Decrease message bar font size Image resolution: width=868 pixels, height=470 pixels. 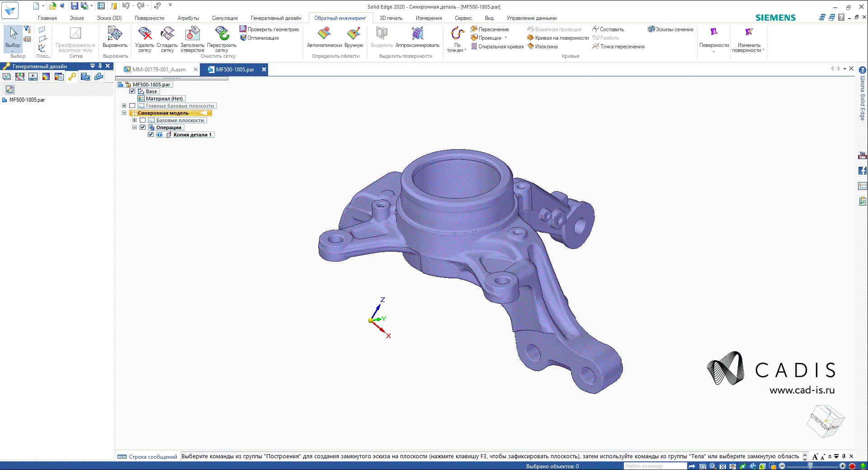coord(822,457)
